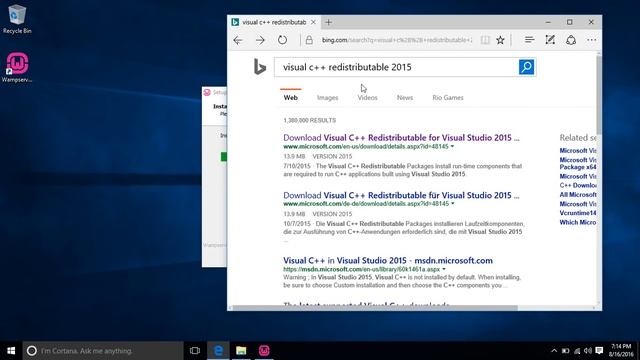Open File Explorer from the taskbar
This screenshot has height=360, width=640.
pos(241,351)
